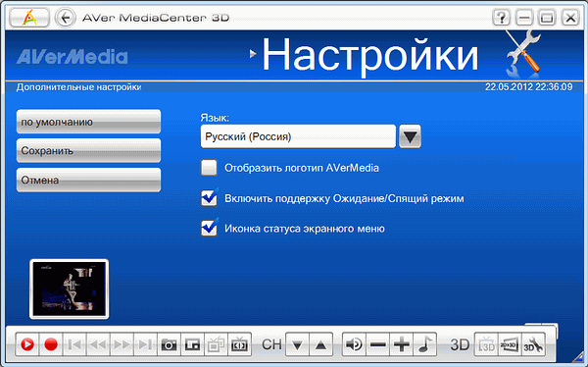Minimize the AVer MediaCenter window
Image resolution: width=588 pixels, height=367 pixels.
point(524,18)
